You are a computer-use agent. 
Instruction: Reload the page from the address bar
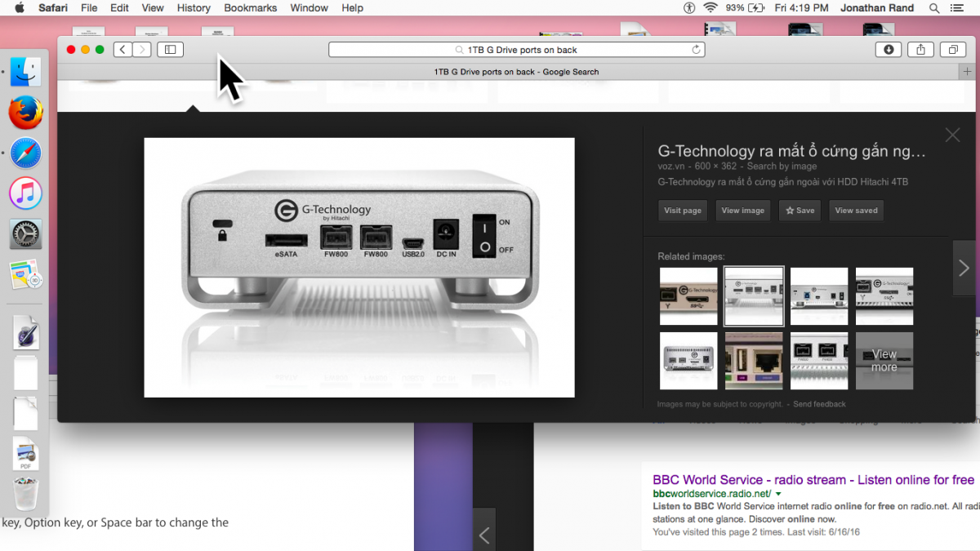point(696,50)
